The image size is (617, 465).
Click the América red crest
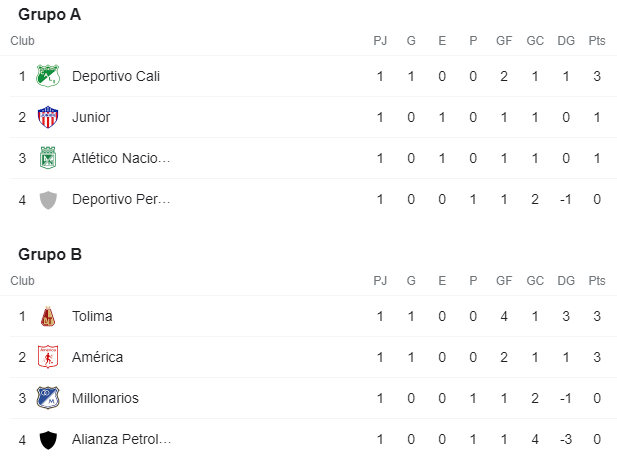tap(48, 357)
